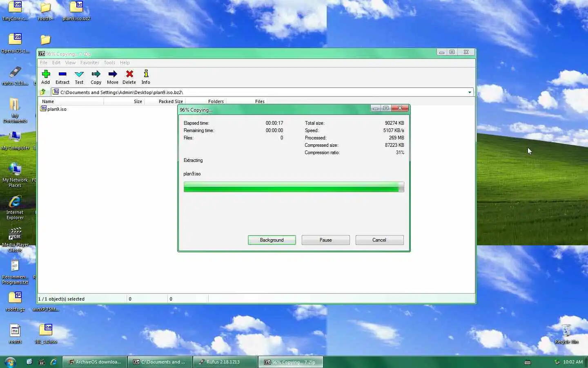
Task: Click the 87223 KB compressed size value
Action: [x=394, y=145]
